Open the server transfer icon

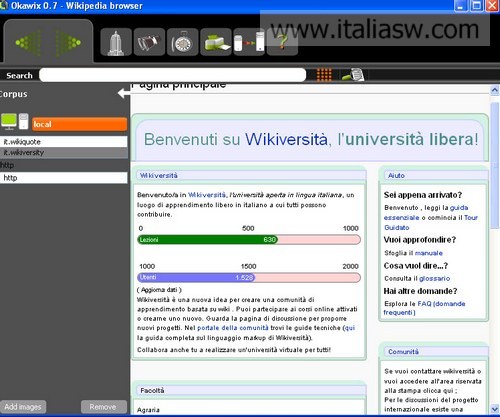coord(249,42)
